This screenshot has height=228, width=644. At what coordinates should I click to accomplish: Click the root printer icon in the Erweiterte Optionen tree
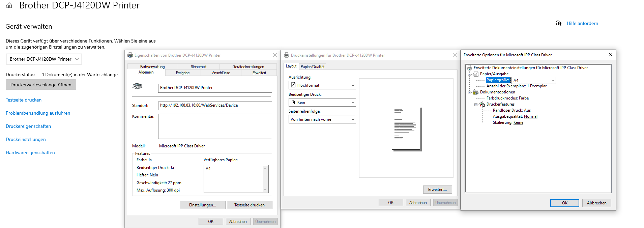[x=469, y=68]
